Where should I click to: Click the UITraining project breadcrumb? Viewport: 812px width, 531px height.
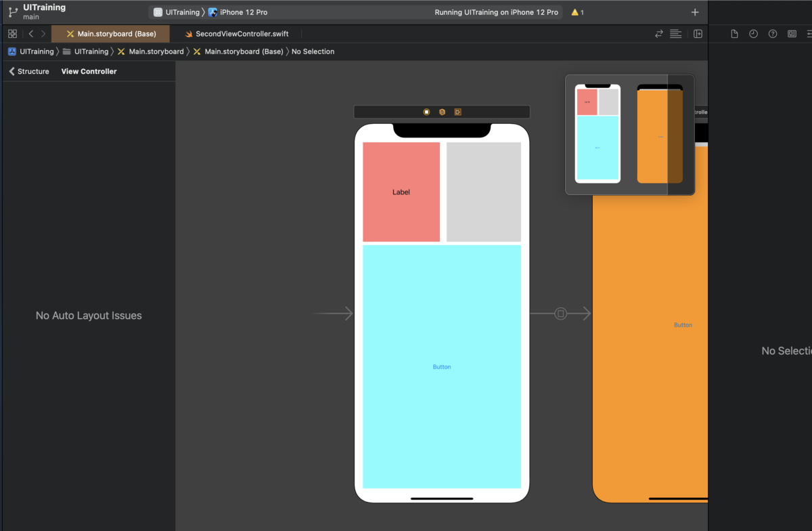point(31,51)
